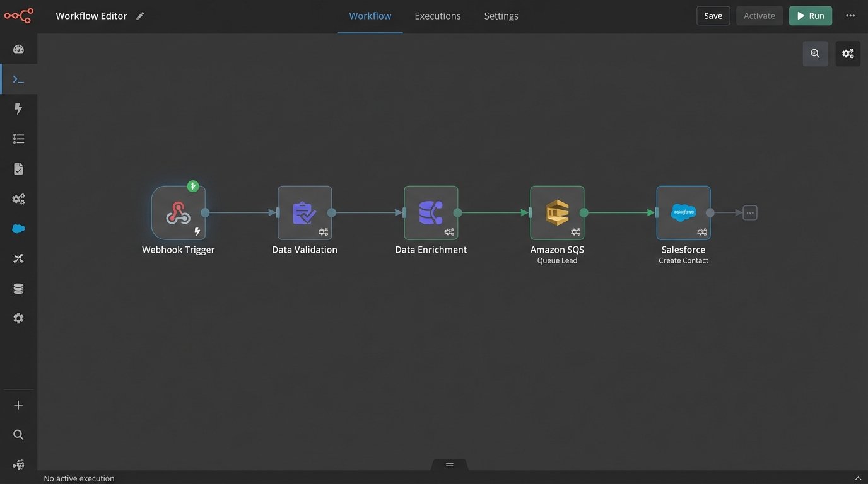This screenshot has width=868, height=484.
Task: Open the canvas search magnifier icon
Action: tap(814, 53)
